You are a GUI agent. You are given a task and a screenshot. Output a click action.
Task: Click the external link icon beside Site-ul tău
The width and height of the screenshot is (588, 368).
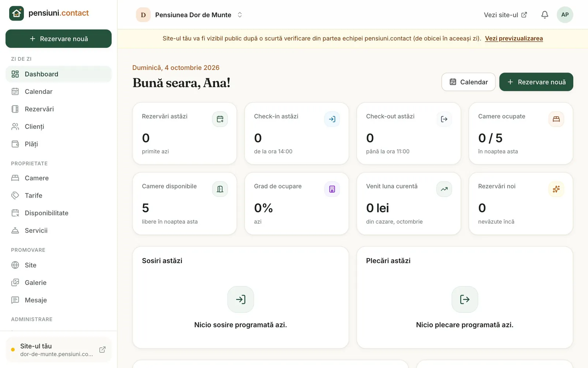(103, 350)
